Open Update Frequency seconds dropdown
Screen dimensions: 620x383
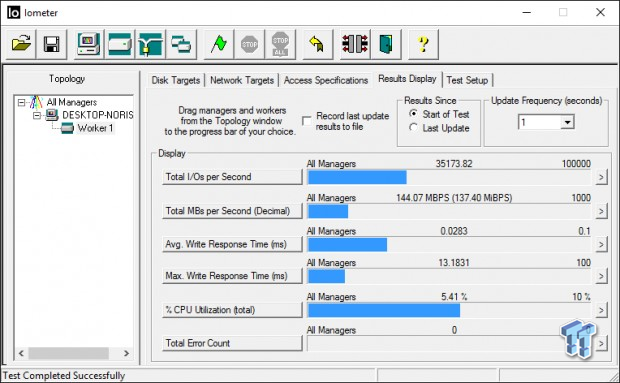tap(567, 122)
